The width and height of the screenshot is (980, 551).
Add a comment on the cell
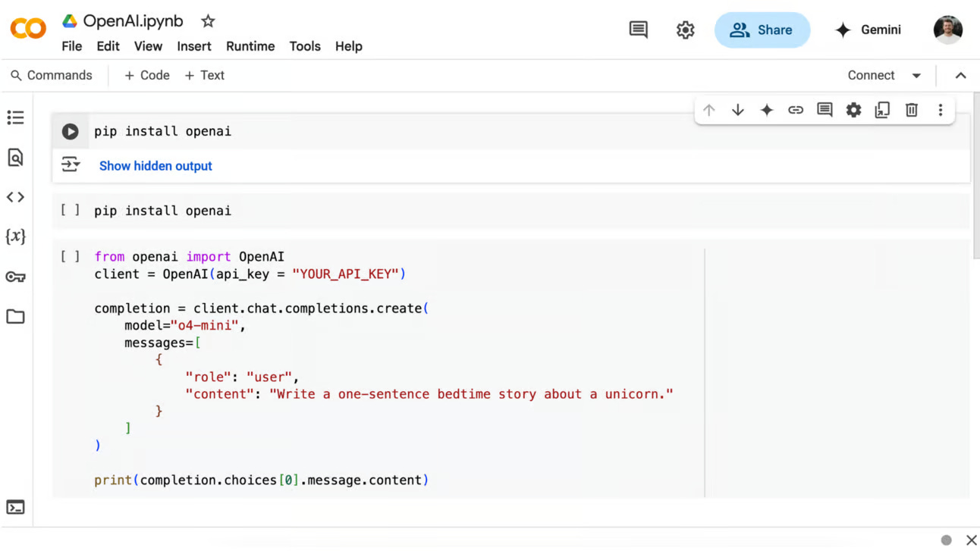(825, 110)
